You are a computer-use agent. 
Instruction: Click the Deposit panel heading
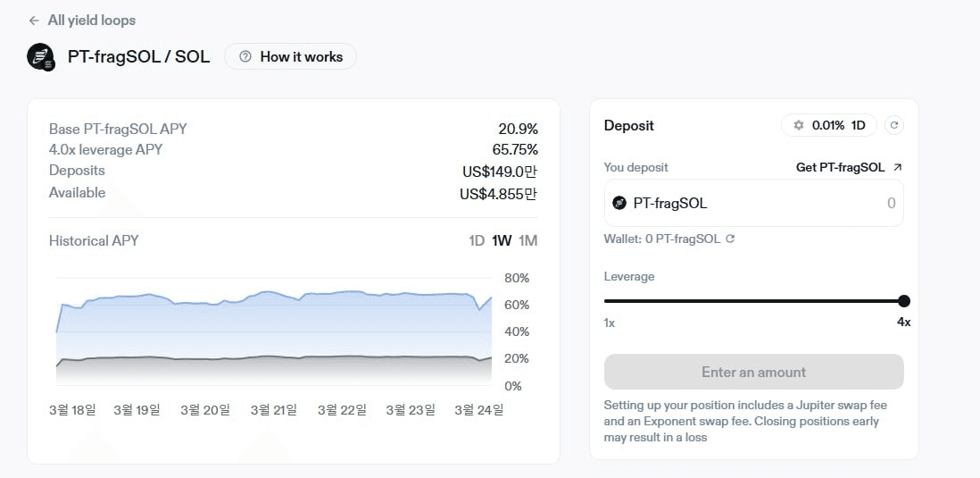[628, 126]
